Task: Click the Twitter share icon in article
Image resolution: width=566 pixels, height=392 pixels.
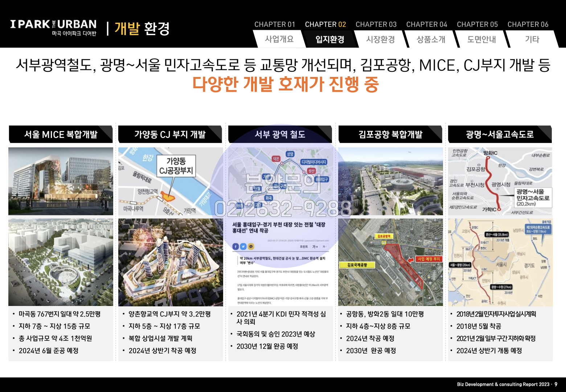Action: (x=243, y=246)
